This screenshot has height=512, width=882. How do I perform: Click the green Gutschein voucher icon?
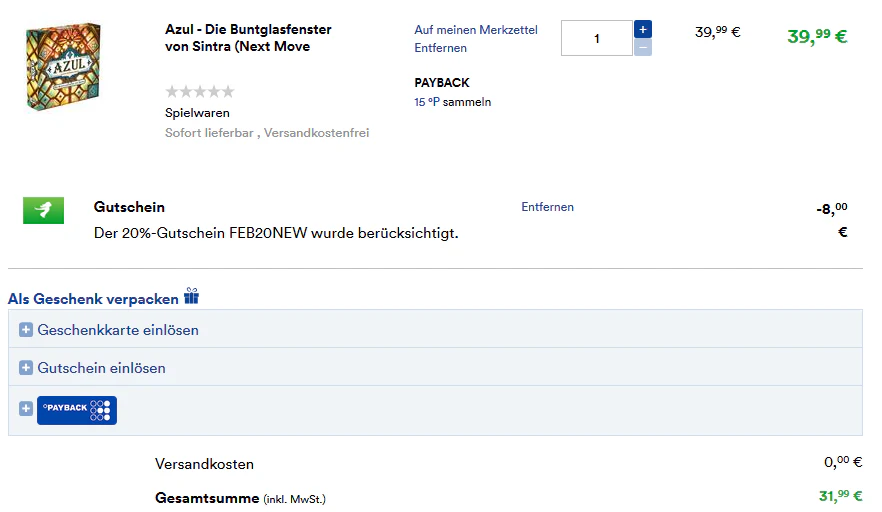[43, 210]
